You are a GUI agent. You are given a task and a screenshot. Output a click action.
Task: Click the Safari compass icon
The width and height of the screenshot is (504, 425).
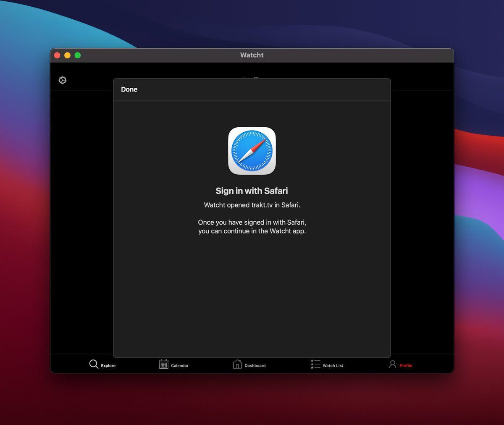(252, 151)
